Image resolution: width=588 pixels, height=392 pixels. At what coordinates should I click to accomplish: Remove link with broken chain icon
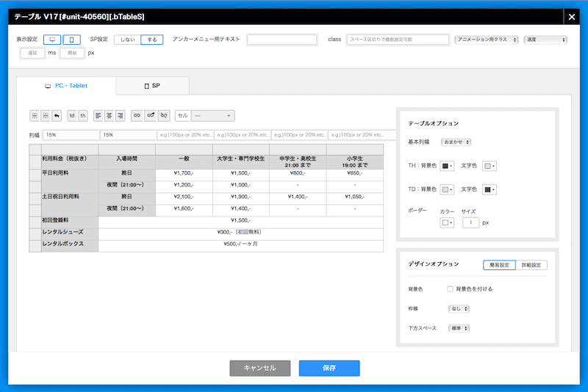164,116
